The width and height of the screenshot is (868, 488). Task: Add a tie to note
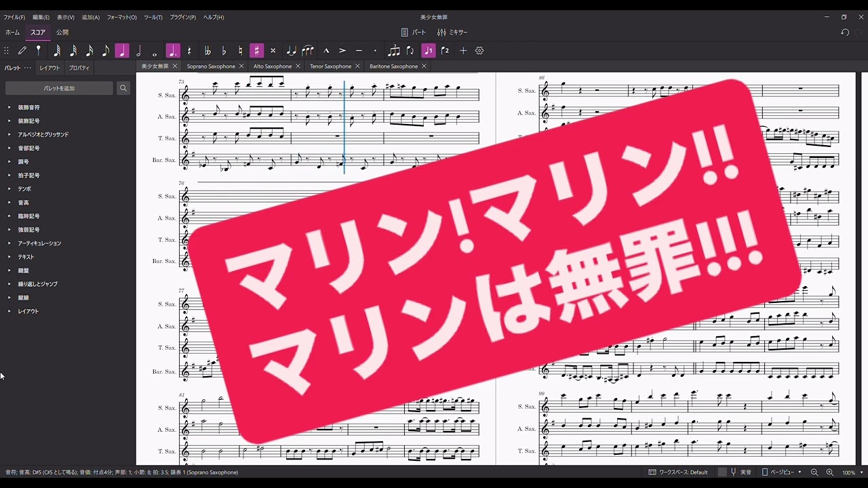point(291,51)
